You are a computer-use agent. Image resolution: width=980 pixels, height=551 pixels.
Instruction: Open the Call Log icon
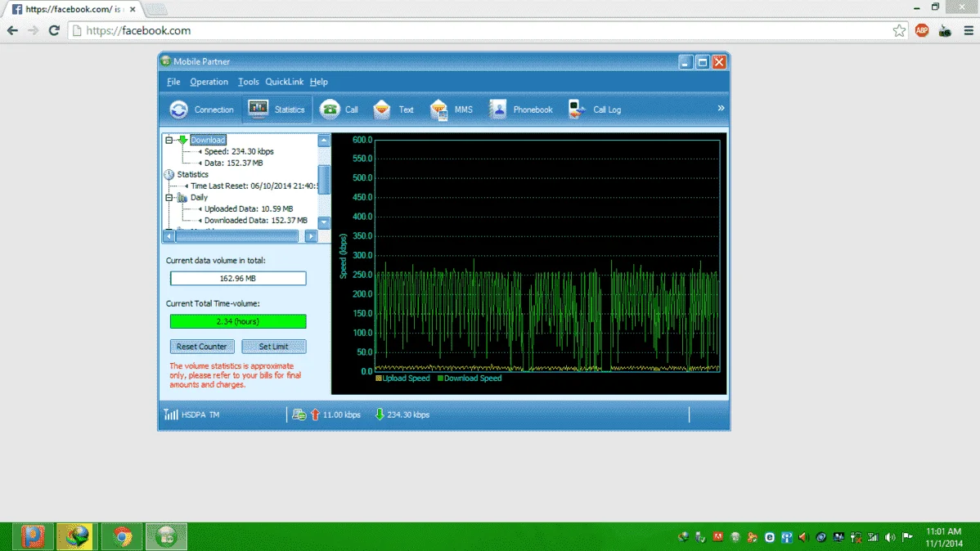click(x=576, y=110)
